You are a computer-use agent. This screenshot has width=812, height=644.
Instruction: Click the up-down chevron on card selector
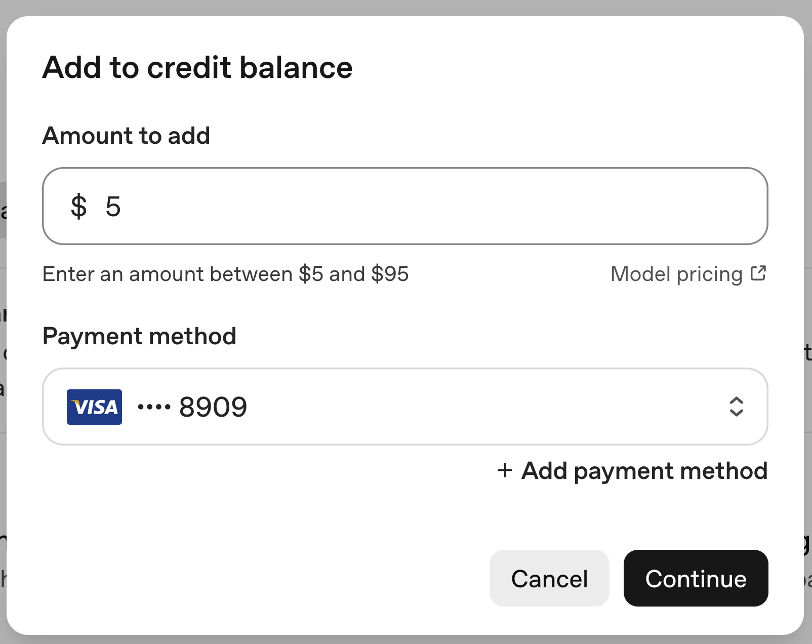pos(736,407)
